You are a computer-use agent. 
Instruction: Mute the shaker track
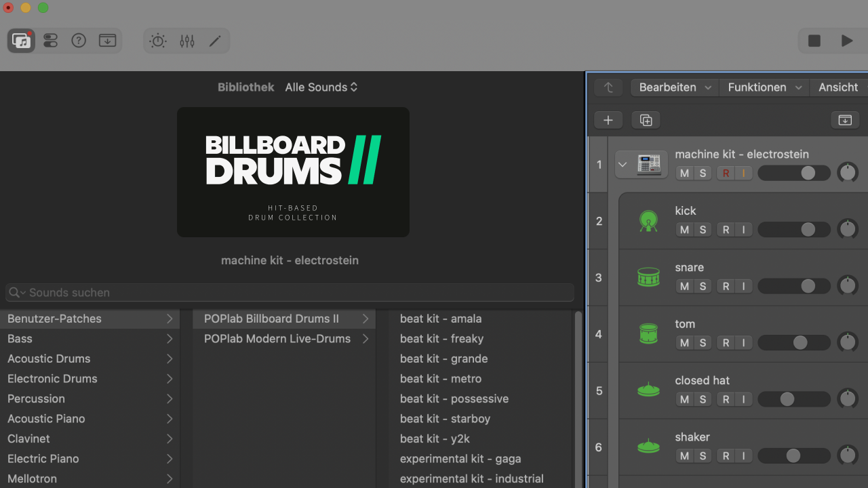coord(684,456)
